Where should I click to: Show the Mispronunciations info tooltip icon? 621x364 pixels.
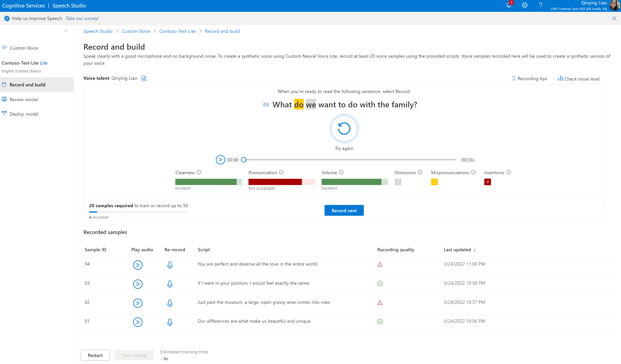point(473,172)
